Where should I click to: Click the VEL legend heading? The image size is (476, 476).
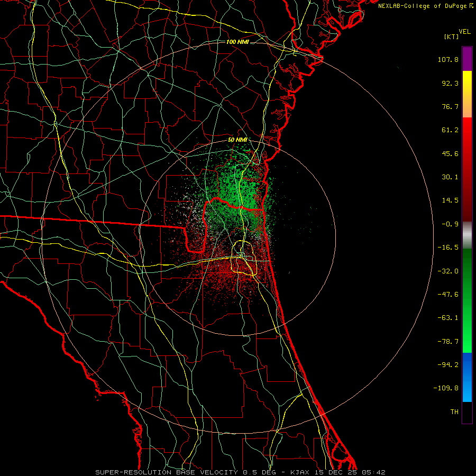click(x=464, y=32)
